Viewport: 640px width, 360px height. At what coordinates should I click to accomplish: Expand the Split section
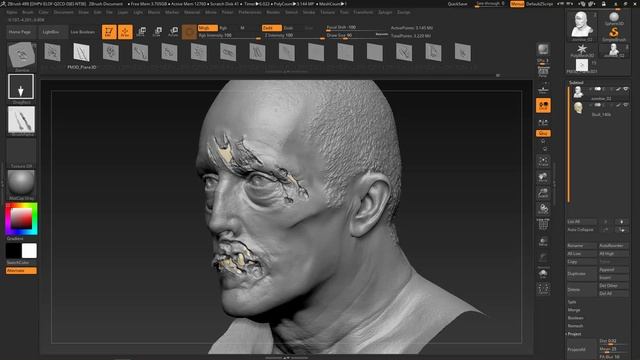[x=572, y=302]
